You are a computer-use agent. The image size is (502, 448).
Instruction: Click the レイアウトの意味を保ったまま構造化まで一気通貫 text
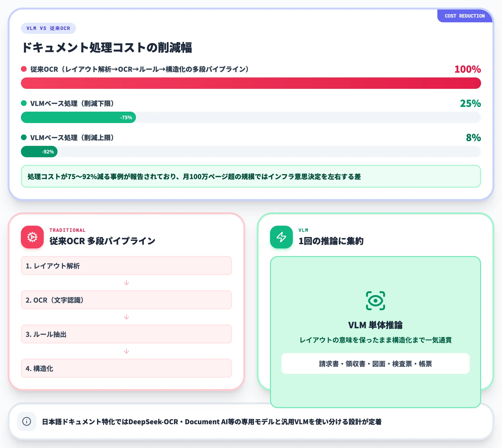pos(375,340)
